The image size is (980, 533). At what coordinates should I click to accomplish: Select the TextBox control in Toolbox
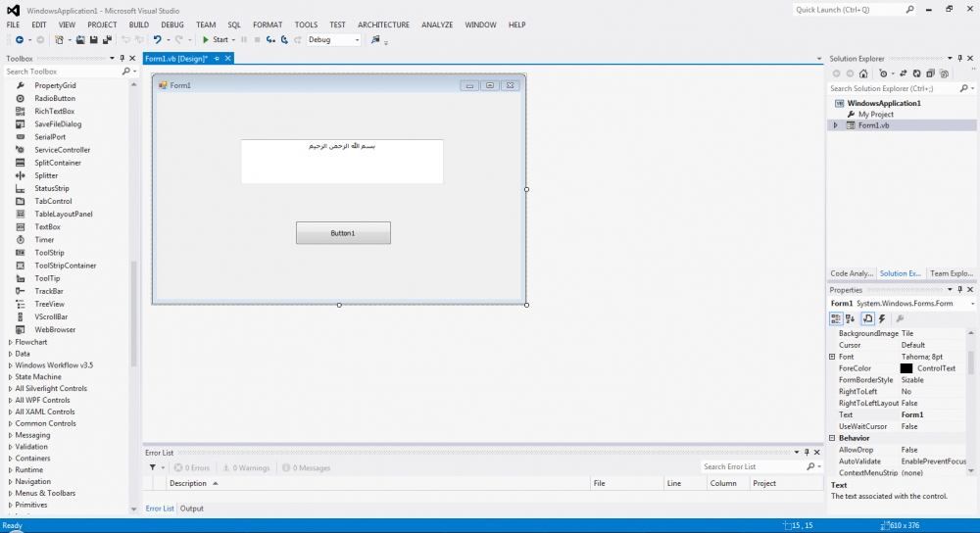47,227
